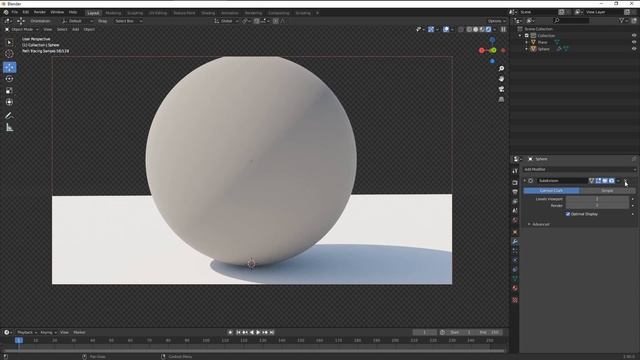Open the Window menu
This screenshot has height=360, width=640.
(x=57, y=12)
